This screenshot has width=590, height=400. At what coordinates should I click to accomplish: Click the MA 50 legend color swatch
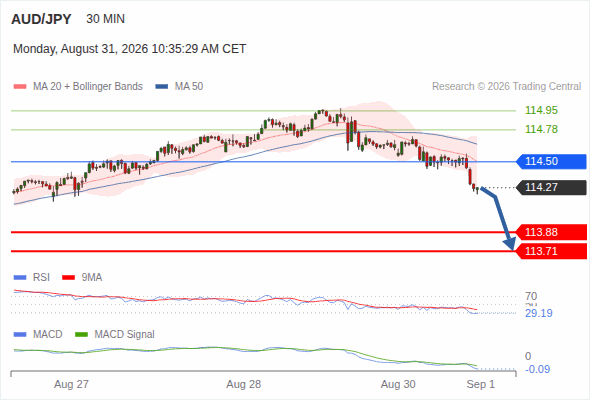[x=162, y=87]
